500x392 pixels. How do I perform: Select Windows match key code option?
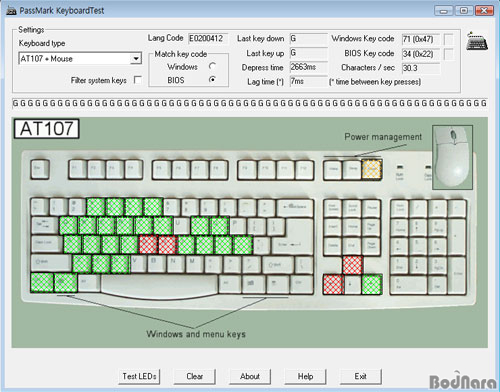(212, 66)
